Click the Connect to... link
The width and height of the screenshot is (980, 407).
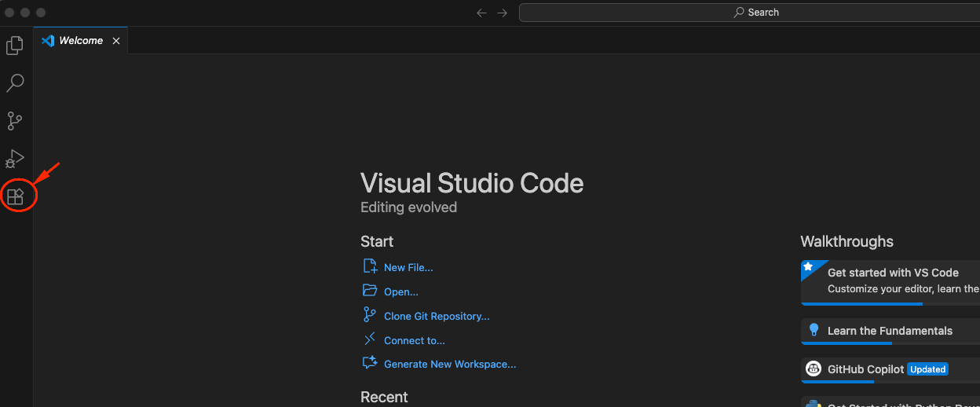pos(415,341)
